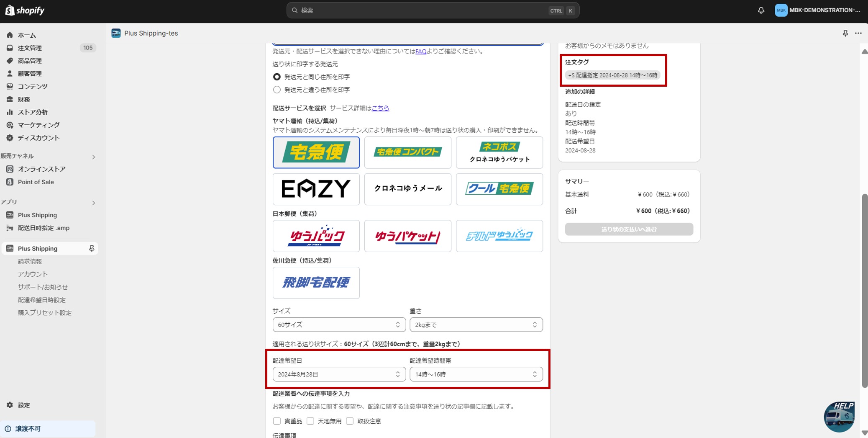Click the 商品管理 tag icon
Image resolution: width=868 pixels, height=438 pixels.
point(10,61)
